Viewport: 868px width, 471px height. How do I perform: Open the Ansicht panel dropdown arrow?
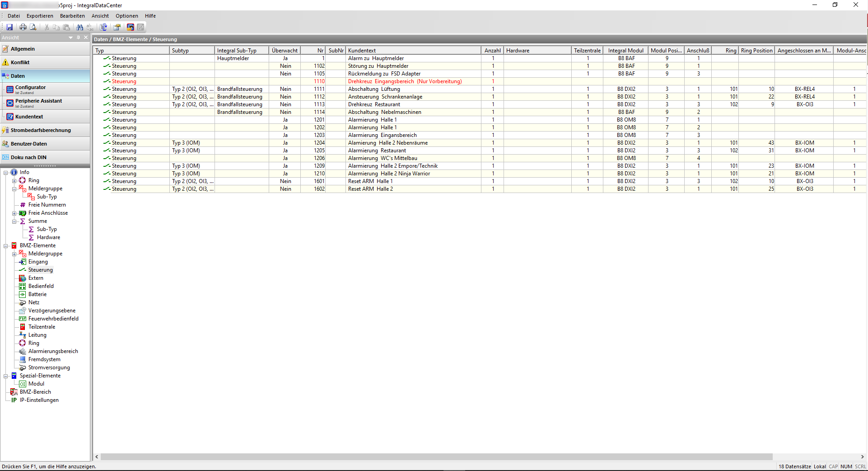click(70, 38)
